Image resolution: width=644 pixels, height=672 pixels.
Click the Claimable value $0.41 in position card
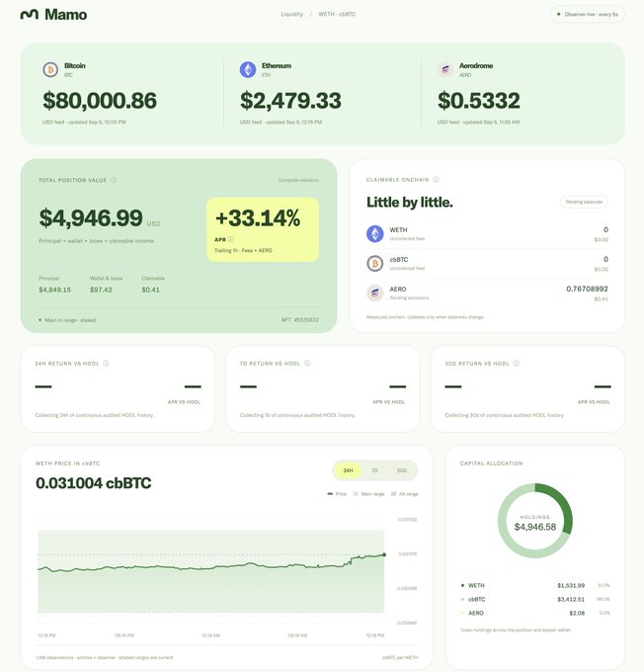[x=150, y=290]
